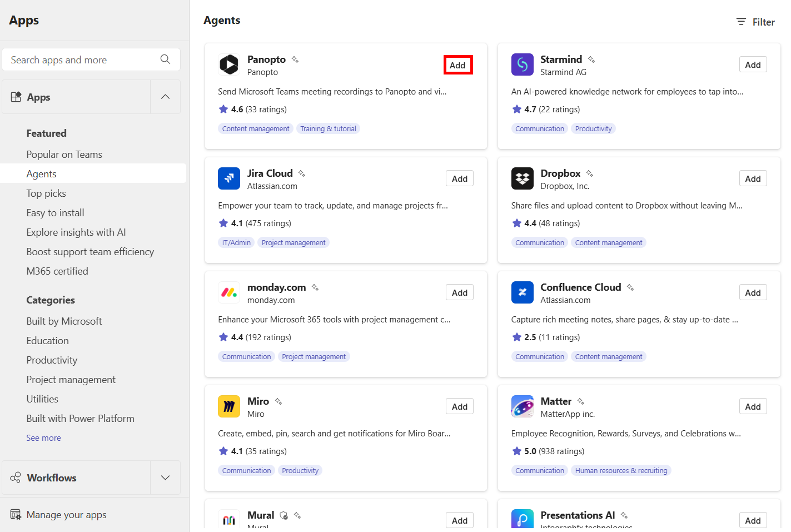Open Manage your apps
Screen dimensions: 791x532
coord(66,514)
